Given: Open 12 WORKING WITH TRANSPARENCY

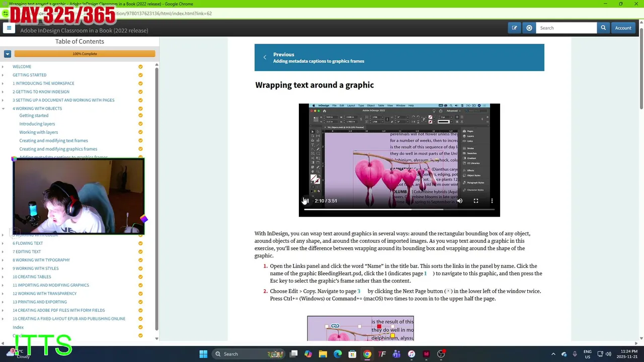Looking at the screenshot, I should point(45,294).
